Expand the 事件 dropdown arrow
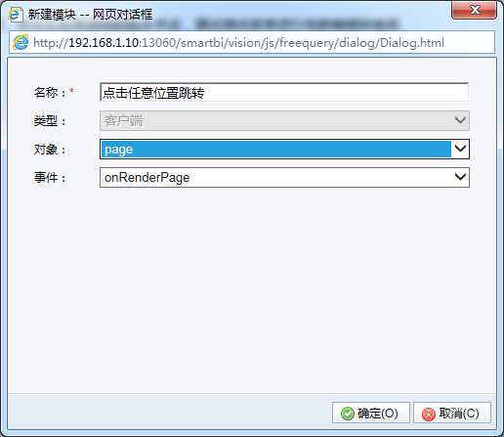The height and width of the screenshot is (437, 504). (x=460, y=177)
